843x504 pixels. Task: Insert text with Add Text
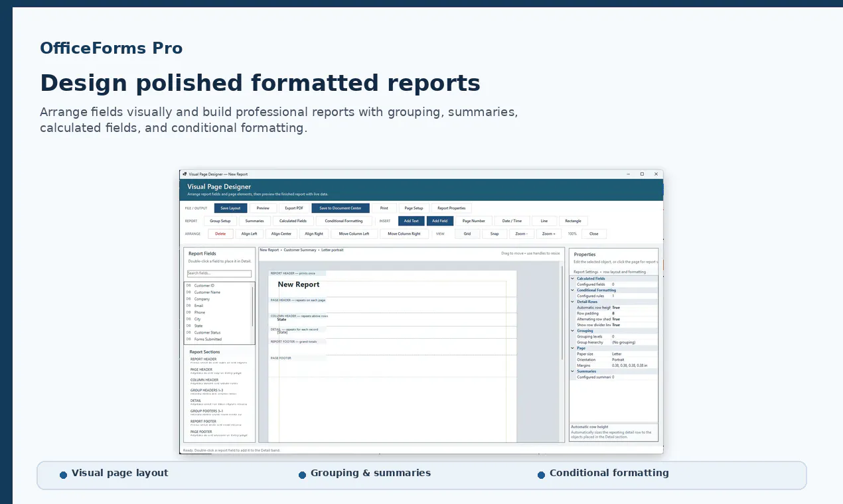pyautogui.click(x=411, y=221)
